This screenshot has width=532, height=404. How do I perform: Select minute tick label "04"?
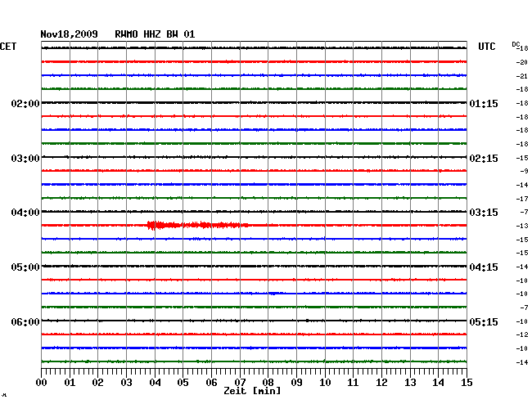(x=155, y=382)
